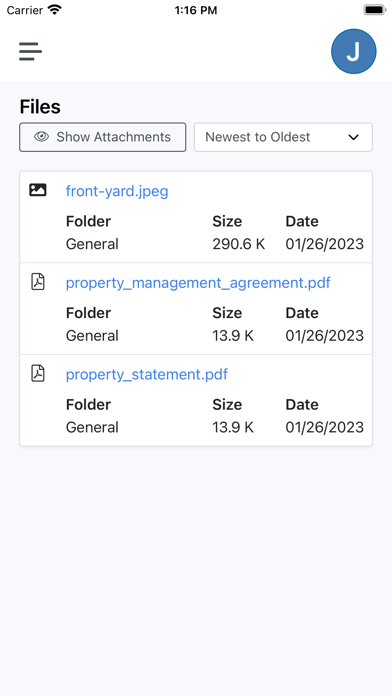The height and width of the screenshot is (696, 392).
Task: Open the front-yard.jpeg file link
Action: (117, 191)
